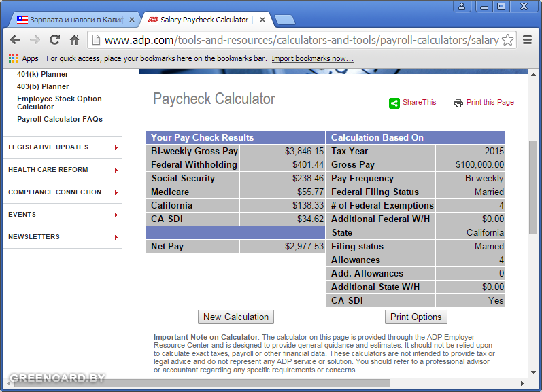Open the Chrome user profile icon
This screenshot has width=542, height=392.
(x=462, y=6)
